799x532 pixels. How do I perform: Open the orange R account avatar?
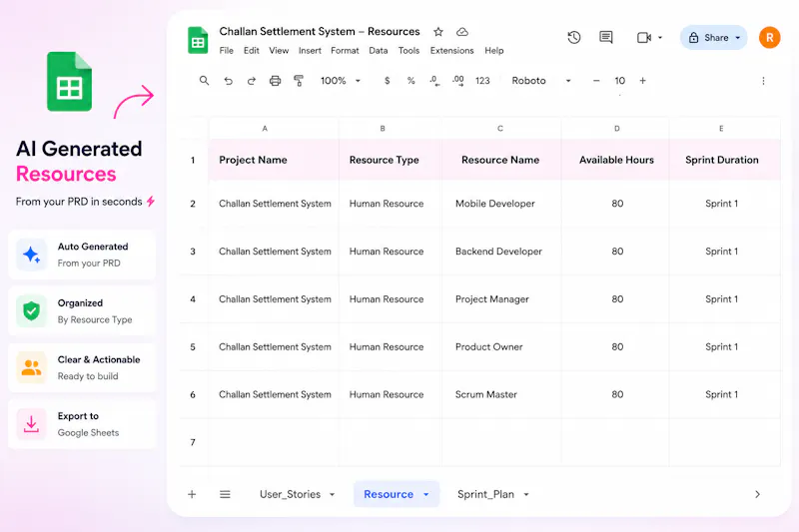coord(769,37)
